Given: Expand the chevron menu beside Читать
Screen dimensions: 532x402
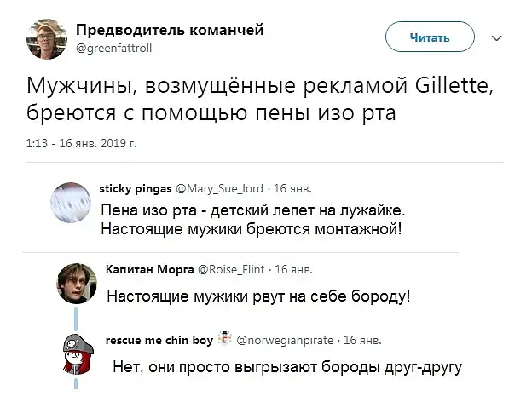Looking at the screenshot, I should point(498,38).
